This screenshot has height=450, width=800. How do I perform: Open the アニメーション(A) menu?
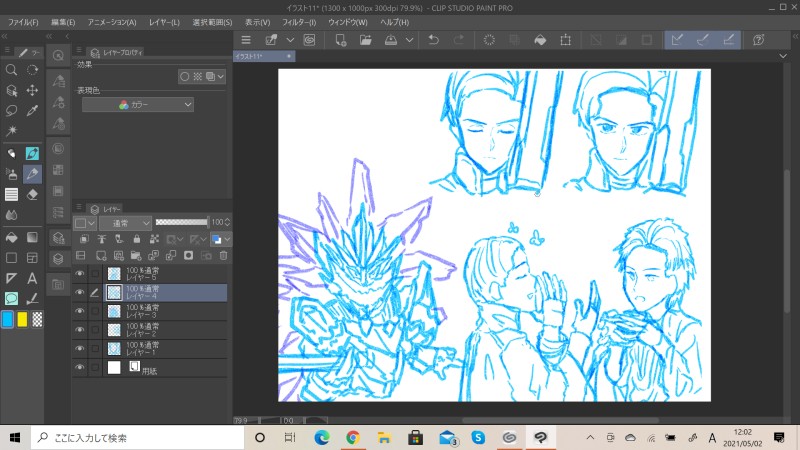112,22
